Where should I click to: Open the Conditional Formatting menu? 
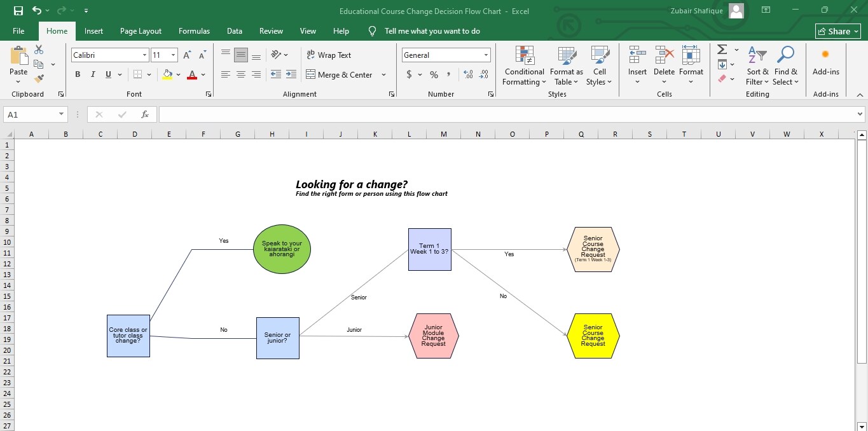(x=523, y=66)
